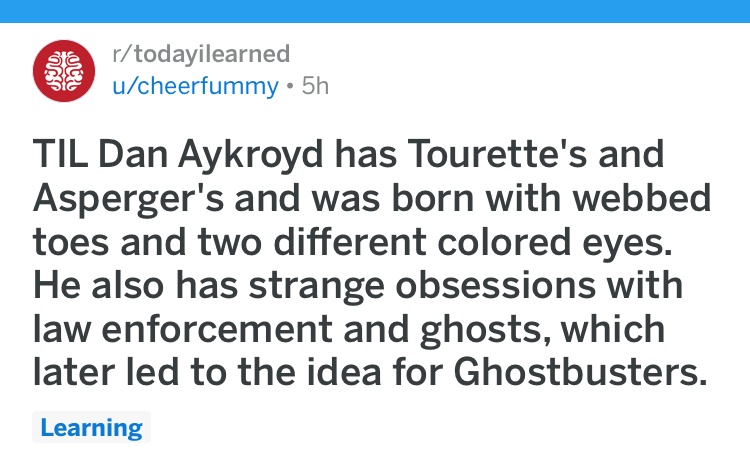
Task: Click the words strange obsessions in the title
Action: tap(422, 286)
